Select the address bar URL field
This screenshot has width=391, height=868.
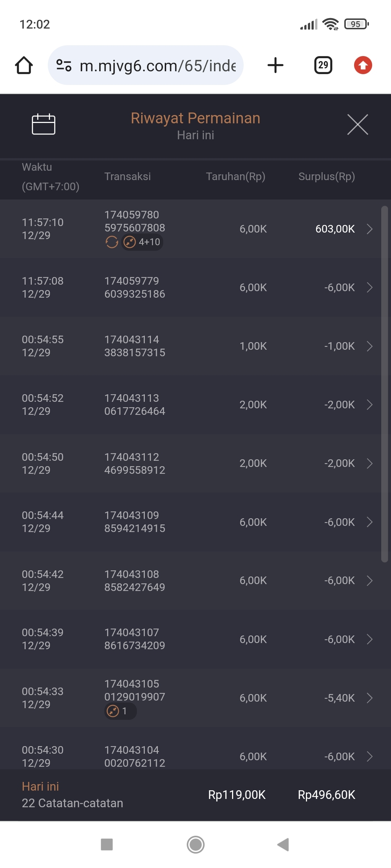(157, 65)
